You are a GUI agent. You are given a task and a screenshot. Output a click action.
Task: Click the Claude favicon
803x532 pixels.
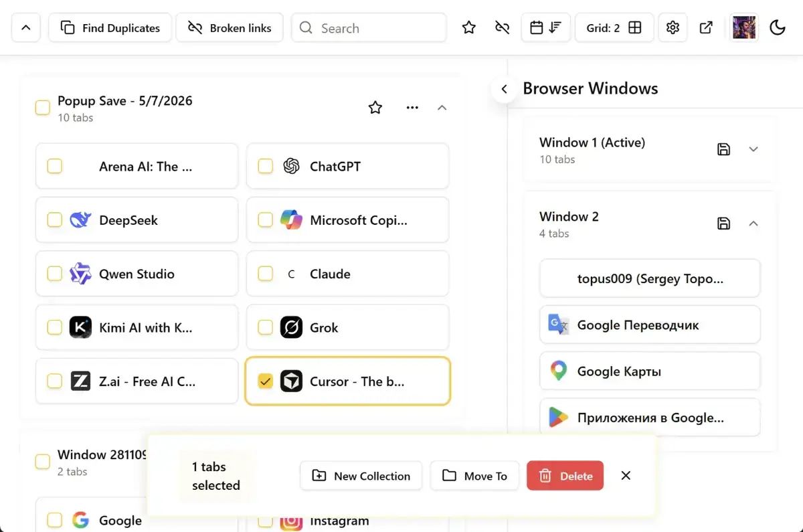click(291, 274)
